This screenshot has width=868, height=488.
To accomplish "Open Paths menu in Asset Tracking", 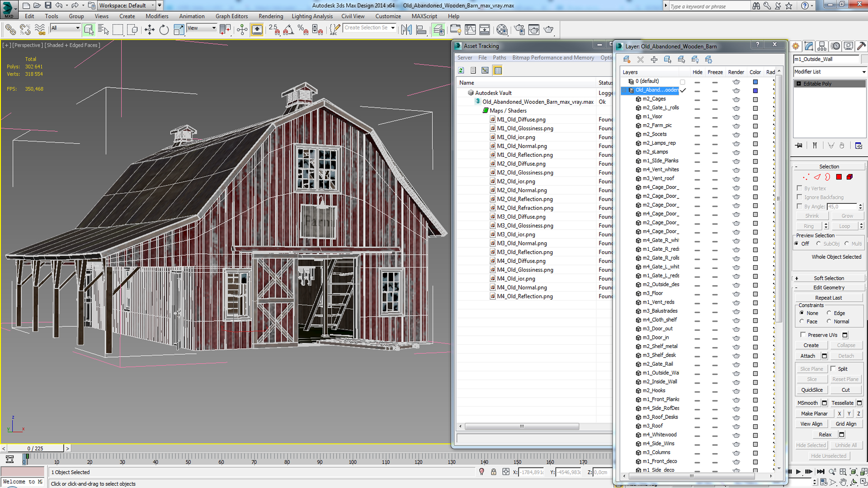I will click(499, 58).
